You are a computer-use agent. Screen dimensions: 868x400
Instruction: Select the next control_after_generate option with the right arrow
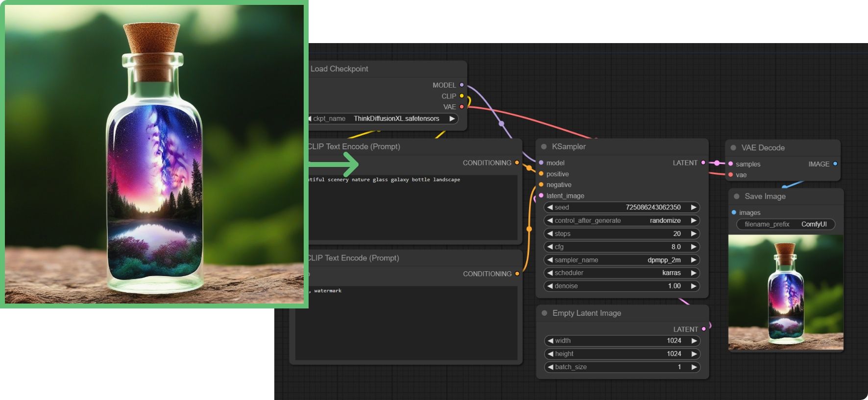click(x=694, y=221)
